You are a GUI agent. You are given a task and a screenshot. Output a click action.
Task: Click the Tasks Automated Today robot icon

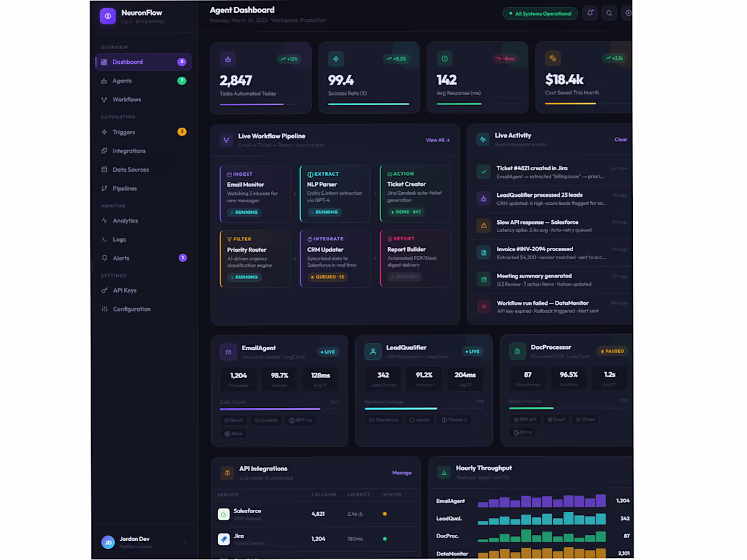point(227,60)
